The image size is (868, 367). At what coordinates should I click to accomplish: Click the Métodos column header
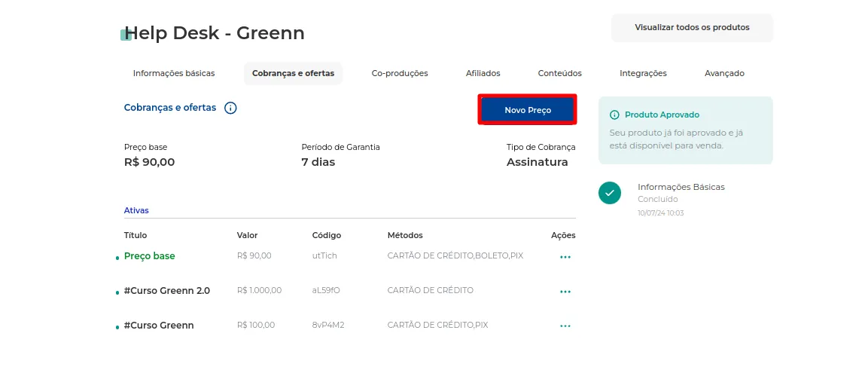pyautogui.click(x=405, y=235)
